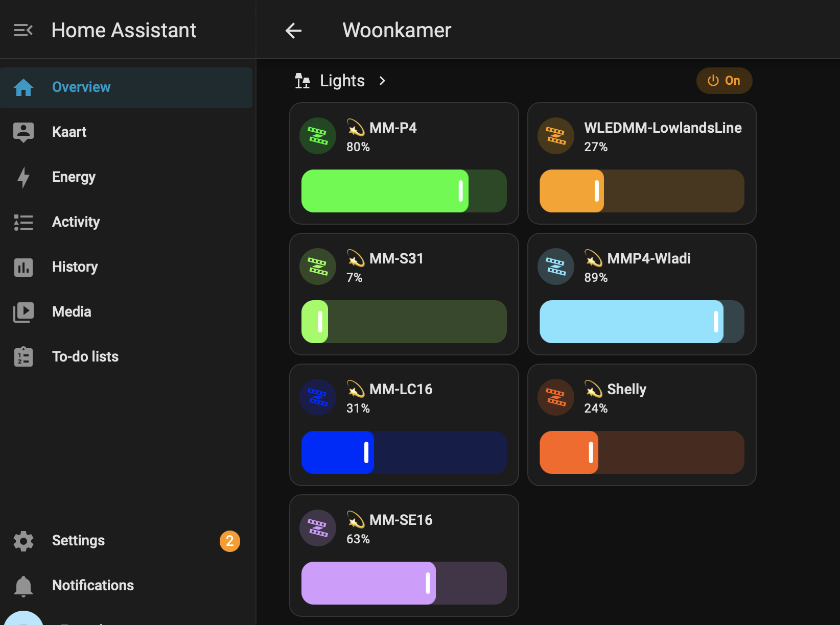This screenshot has width=840, height=625.
Task: Click the Settings badge showing 2
Action: [x=230, y=541]
